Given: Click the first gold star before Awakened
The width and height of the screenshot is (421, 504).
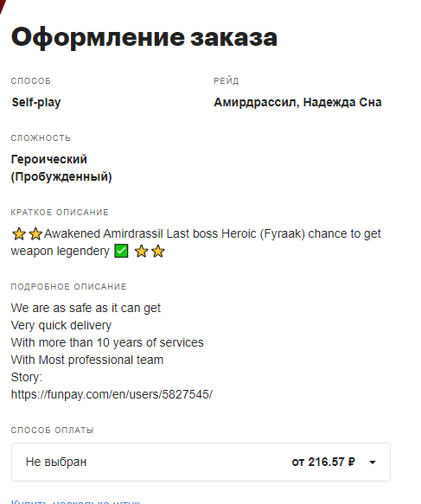Looking at the screenshot, I should 19,234.
